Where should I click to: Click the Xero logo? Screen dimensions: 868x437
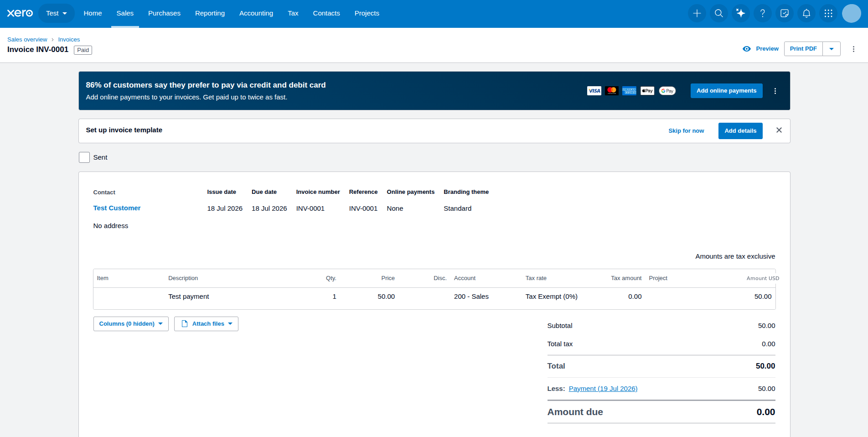[20, 13]
